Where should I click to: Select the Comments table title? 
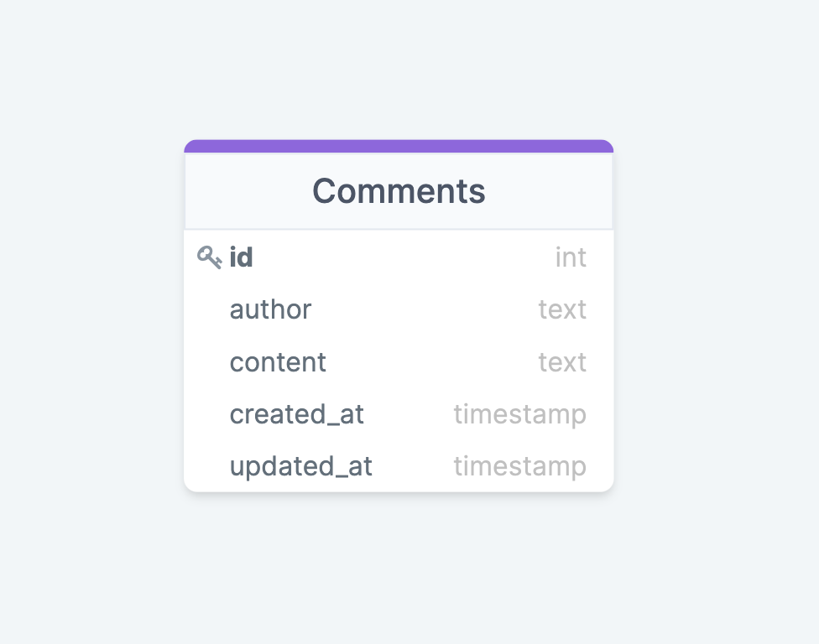[399, 191]
